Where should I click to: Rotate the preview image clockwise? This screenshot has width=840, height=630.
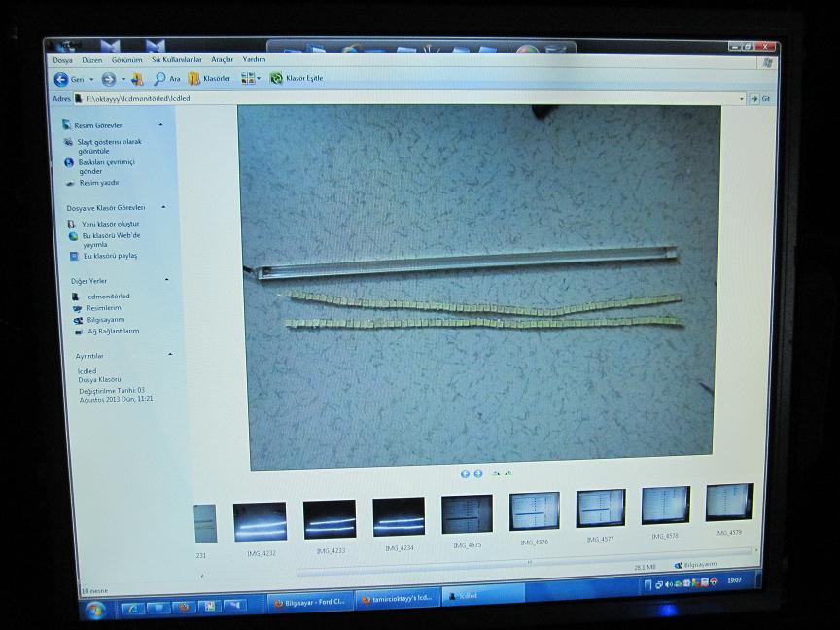[x=496, y=473]
